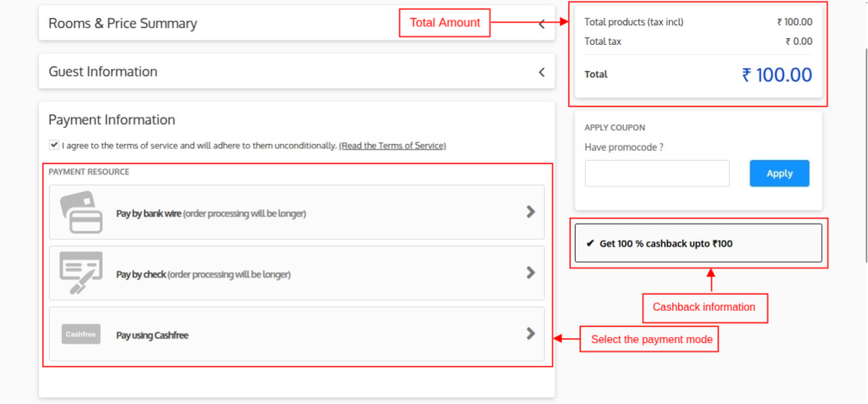This screenshot has width=868, height=404.
Task: Click the Cashfree logo icon
Action: [x=81, y=335]
